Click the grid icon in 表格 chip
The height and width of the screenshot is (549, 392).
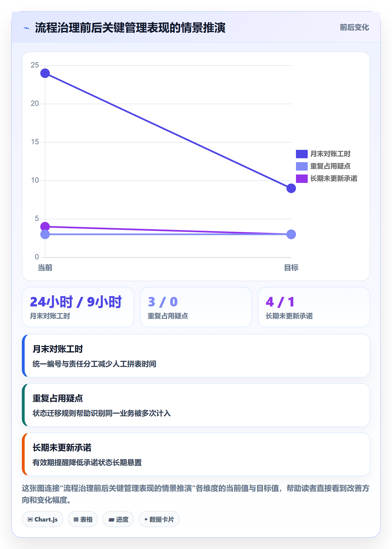coord(76,520)
